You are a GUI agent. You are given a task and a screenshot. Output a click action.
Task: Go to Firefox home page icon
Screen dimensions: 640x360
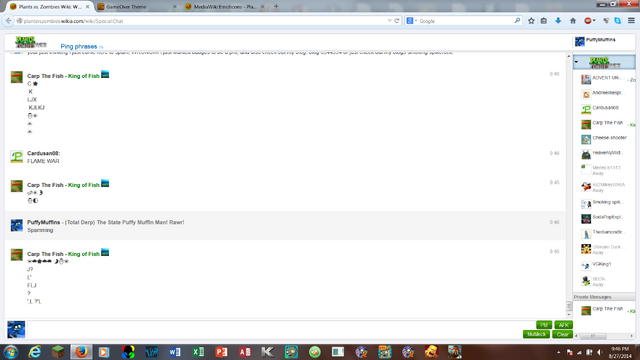click(x=573, y=21)
